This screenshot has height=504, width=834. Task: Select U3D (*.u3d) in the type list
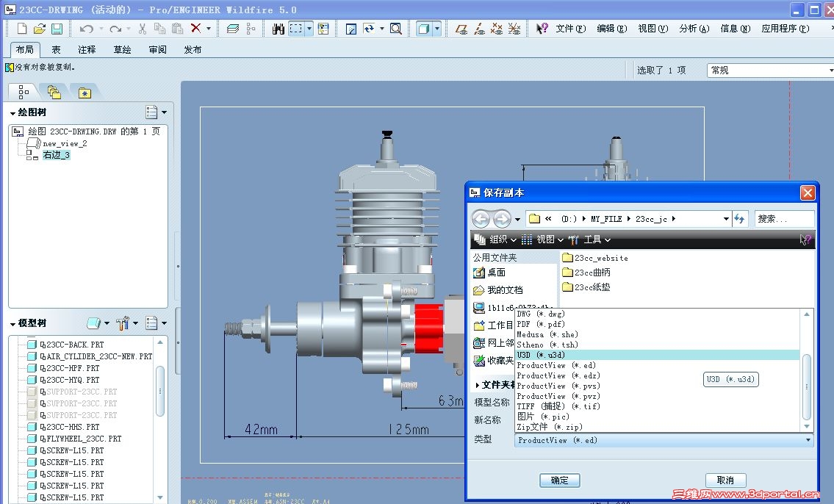[x=658, y=355]
